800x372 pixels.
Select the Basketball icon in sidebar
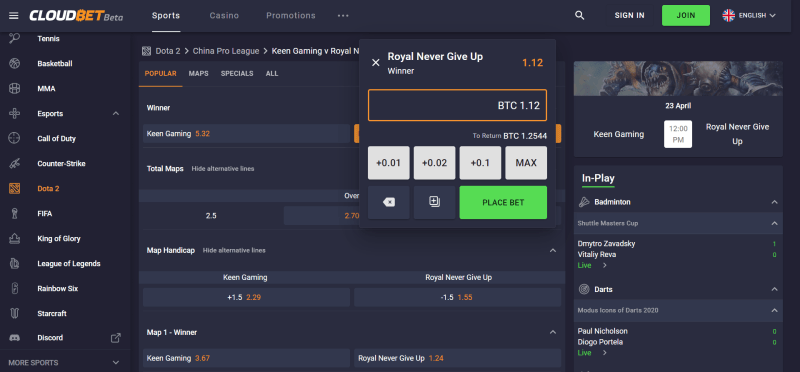click(14, 63)
